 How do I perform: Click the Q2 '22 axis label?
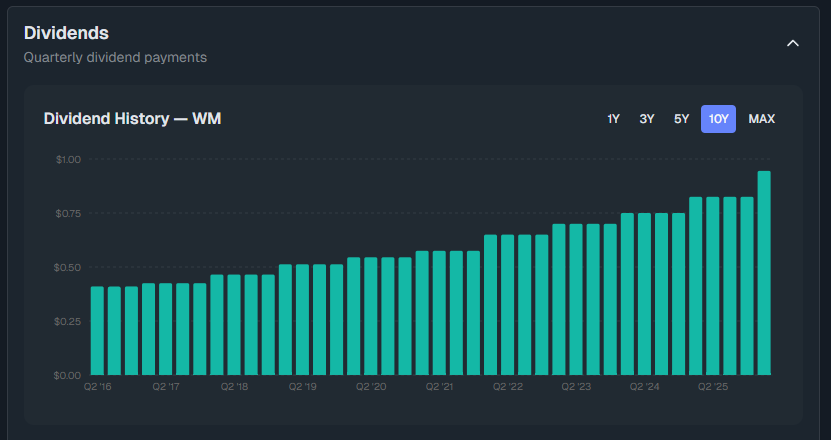click(508, 386)
